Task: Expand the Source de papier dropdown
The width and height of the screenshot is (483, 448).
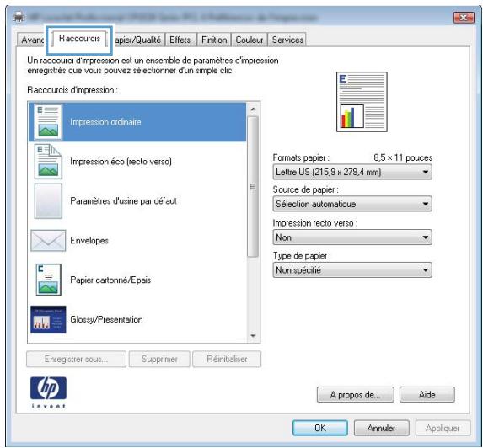Action: click(x=352, y=204)
